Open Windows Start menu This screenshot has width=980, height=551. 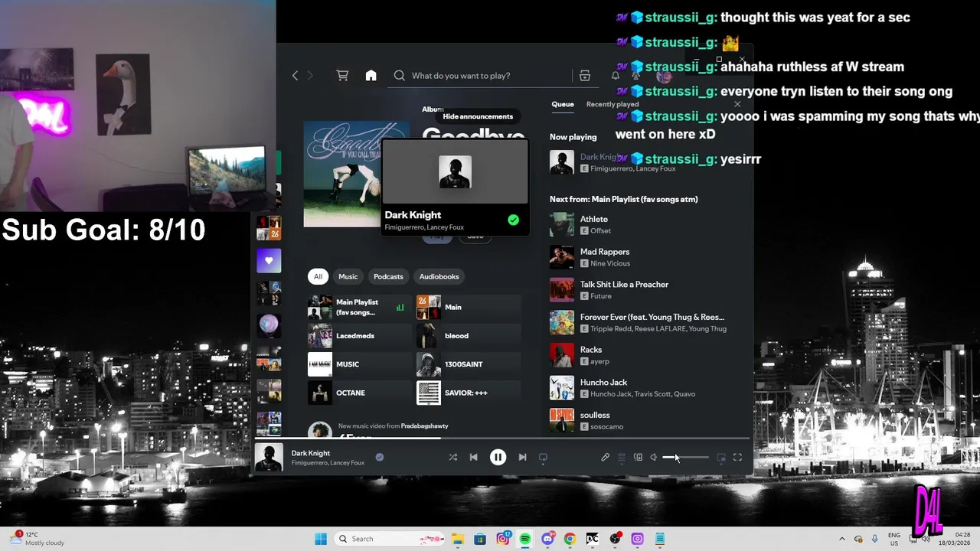(x=321, y=539)
